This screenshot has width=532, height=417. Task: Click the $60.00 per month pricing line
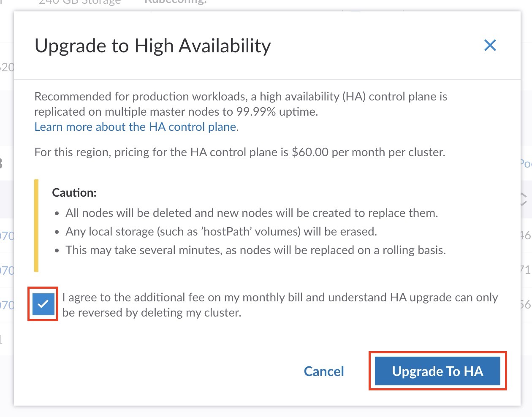(x=239, y=152)
